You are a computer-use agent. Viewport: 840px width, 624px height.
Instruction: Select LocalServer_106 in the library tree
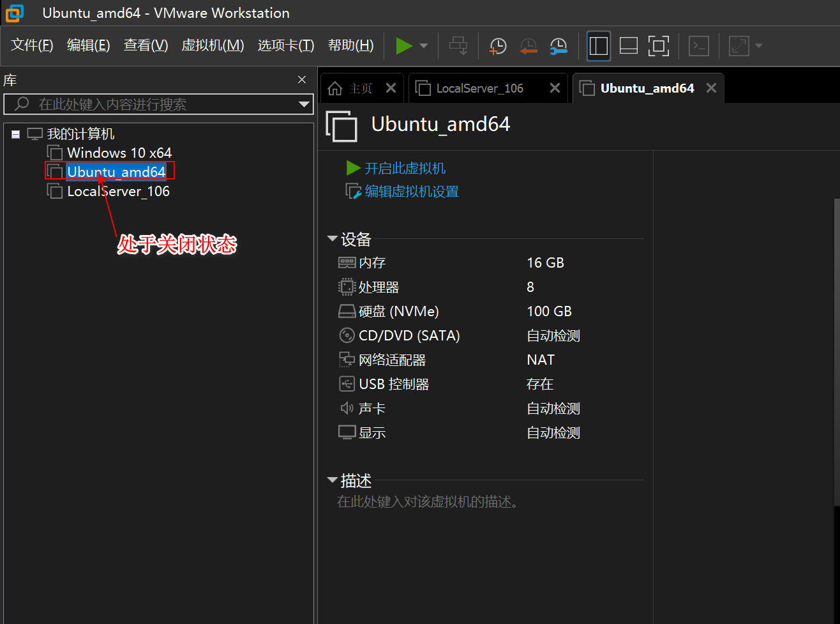[x=118, y=191]
